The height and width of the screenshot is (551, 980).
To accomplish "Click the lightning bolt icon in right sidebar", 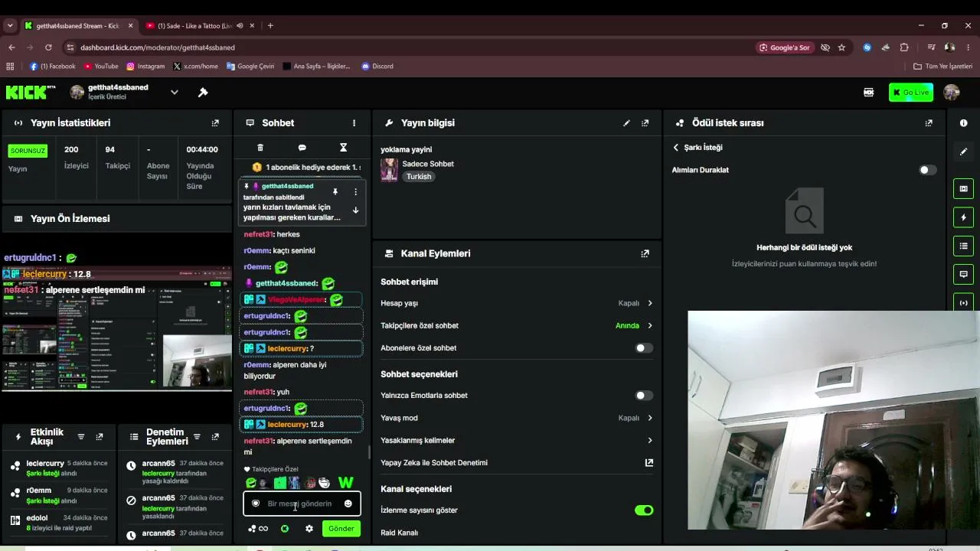I will click(964, 218).
